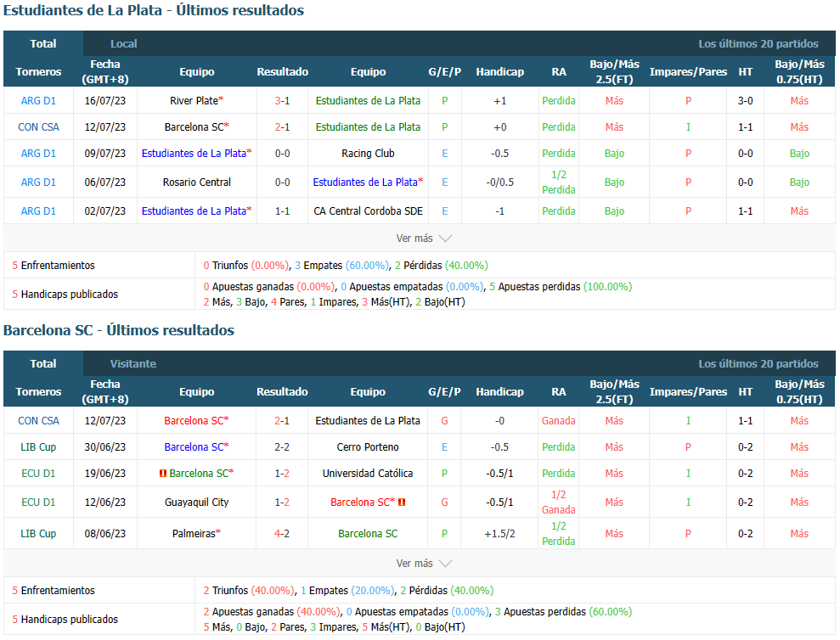Open CON CSA tournament in Estudiantes table
The width and height of the screenshot is (840, 640).
(38, 127)
